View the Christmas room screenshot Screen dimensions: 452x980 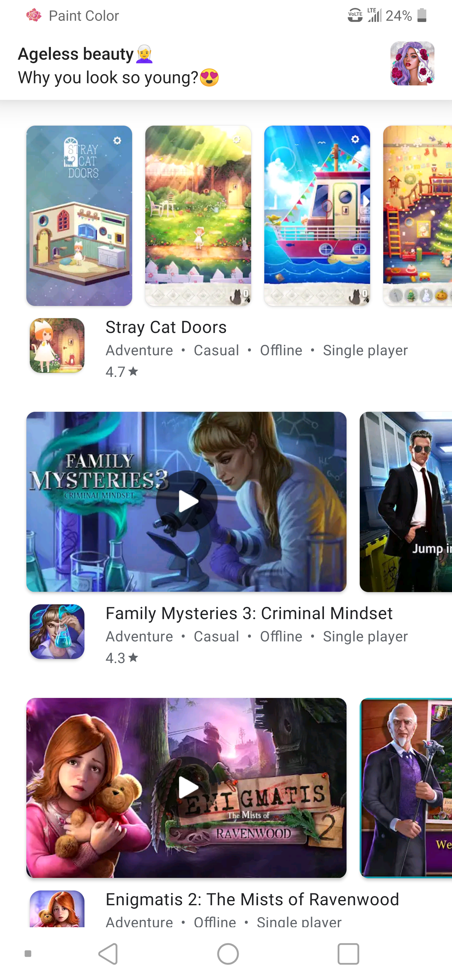(x=417, y=216)
